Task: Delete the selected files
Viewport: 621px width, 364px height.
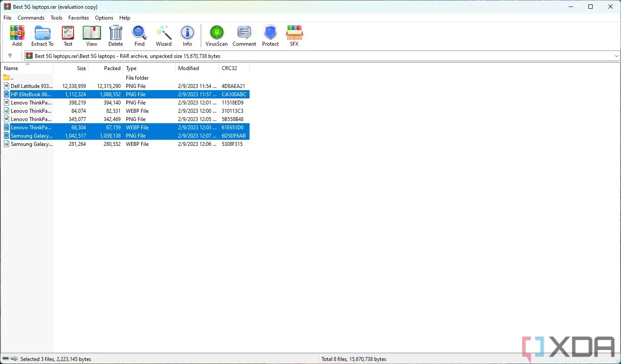Action: click(115, 35)
